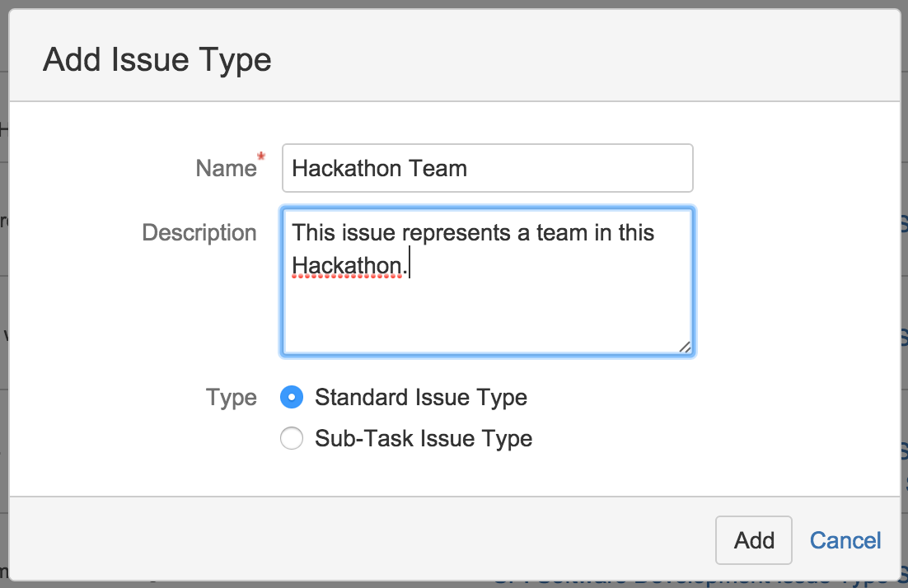This screenshot has width=908, height=588.
Task: Click the Sub-Task Issue Type text label
Action: (x=423, y=438)
